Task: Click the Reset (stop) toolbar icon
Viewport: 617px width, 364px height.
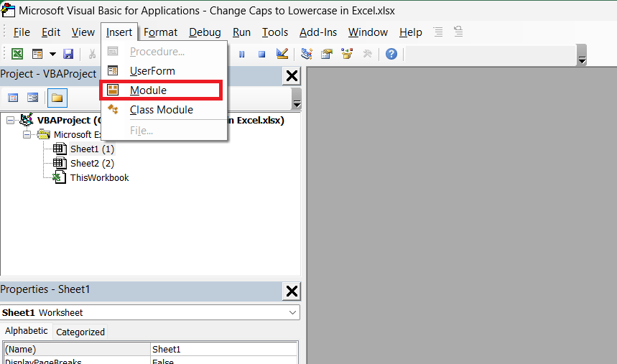Action: pyautogui.click(x=261, y=55)
